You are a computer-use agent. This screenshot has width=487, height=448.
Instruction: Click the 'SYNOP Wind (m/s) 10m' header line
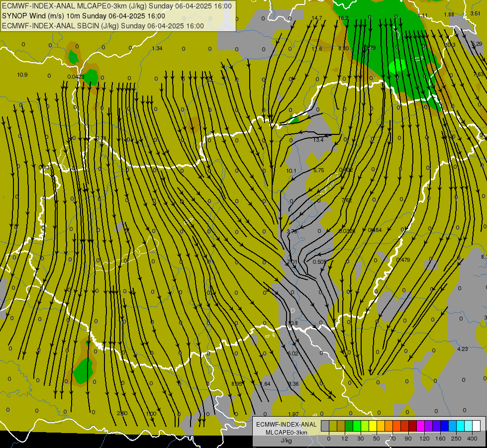coord(84,16)
